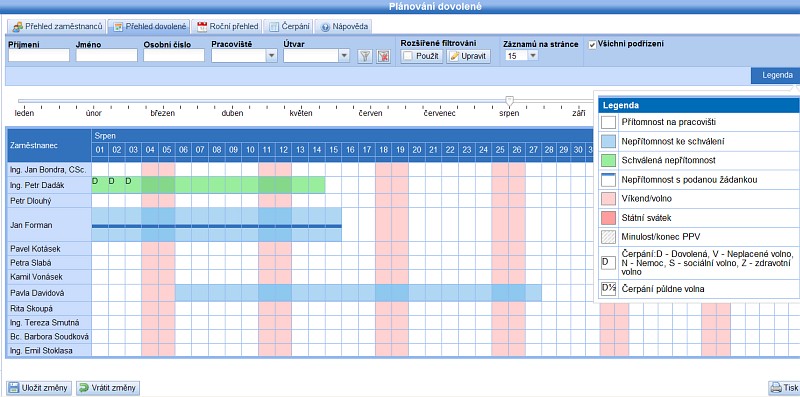Toggle the Všichni podřízení checkbox
This screenshot has height=397, width=800.
pos(592,45)
